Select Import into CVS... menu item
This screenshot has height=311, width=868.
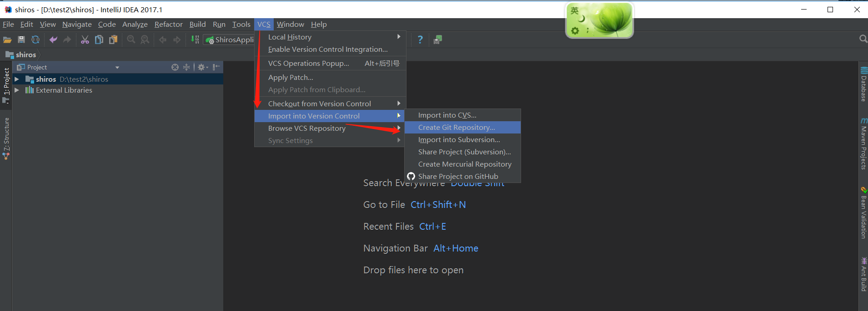462,115
